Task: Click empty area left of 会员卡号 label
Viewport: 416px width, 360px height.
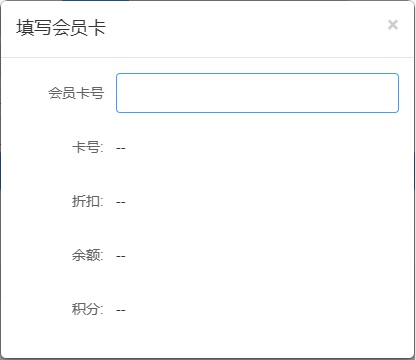Action: 25,93
